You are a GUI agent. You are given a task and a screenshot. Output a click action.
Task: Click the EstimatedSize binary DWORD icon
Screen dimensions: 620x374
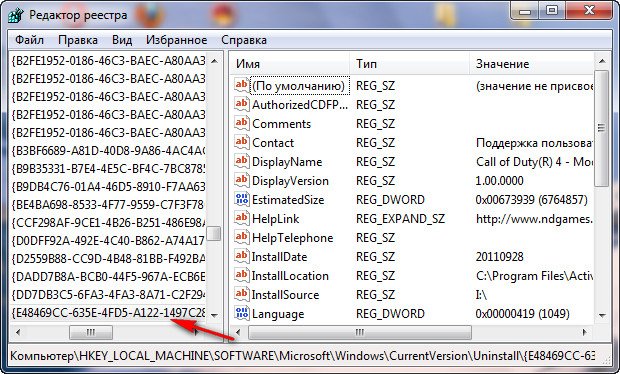[x=242, y=199]
